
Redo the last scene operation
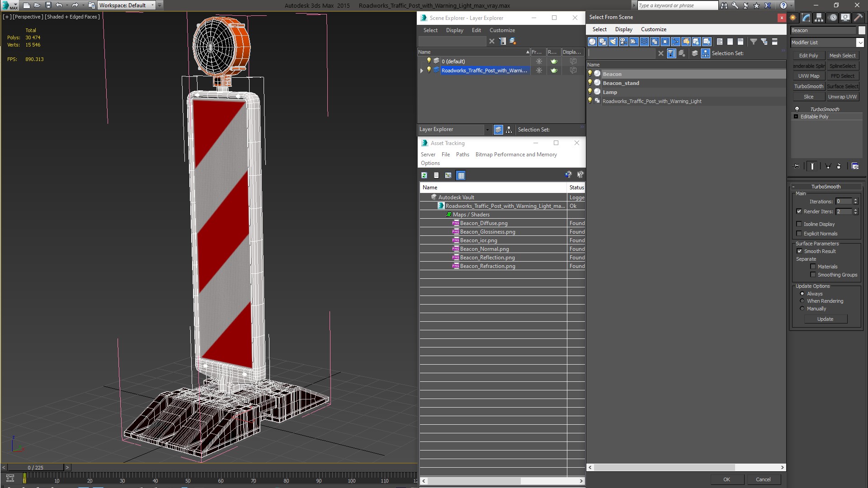click(75, 5)
